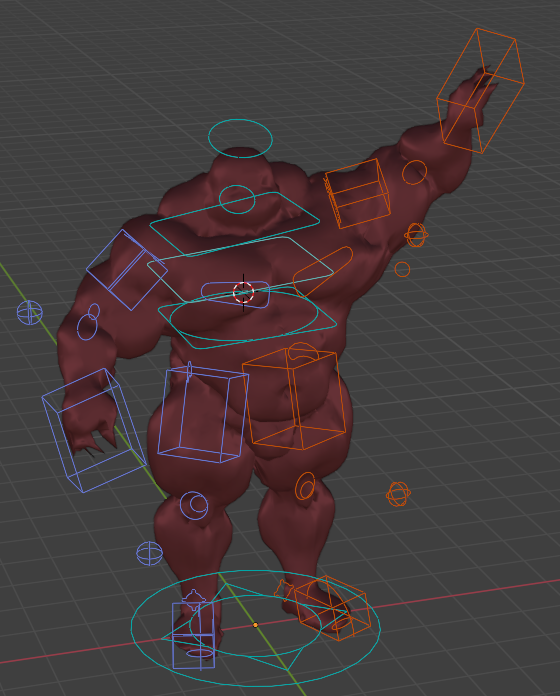560x696 pixels.
Task: Select the purple box on the thigh
Action: coord(203,414)
